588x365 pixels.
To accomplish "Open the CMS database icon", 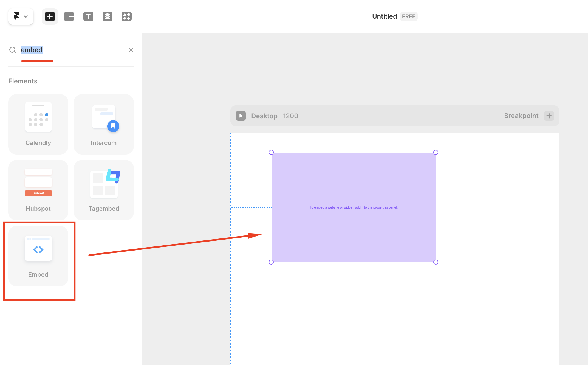I will tap(108, 16).
